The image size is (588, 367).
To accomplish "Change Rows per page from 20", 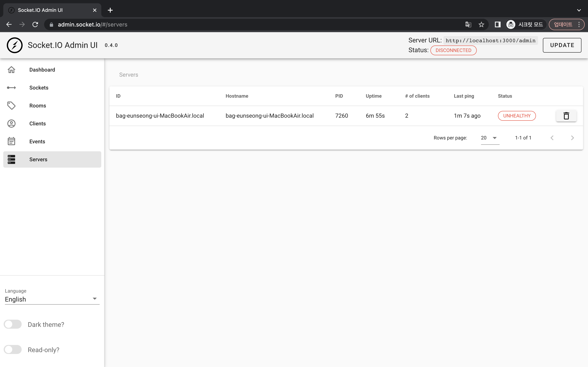I will (x=489, y=138).
